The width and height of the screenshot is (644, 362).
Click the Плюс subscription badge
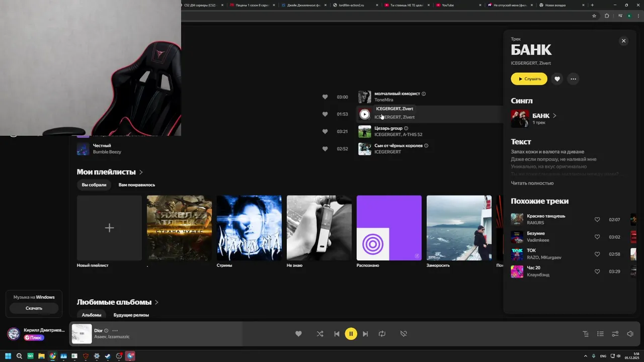[34, 337]
